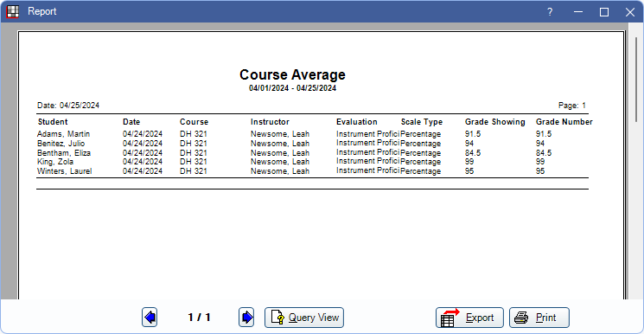Click the Evaluation column header
The width and height of the screenshot is (644, 334).
pyautogui.click(x=356, y=122)
